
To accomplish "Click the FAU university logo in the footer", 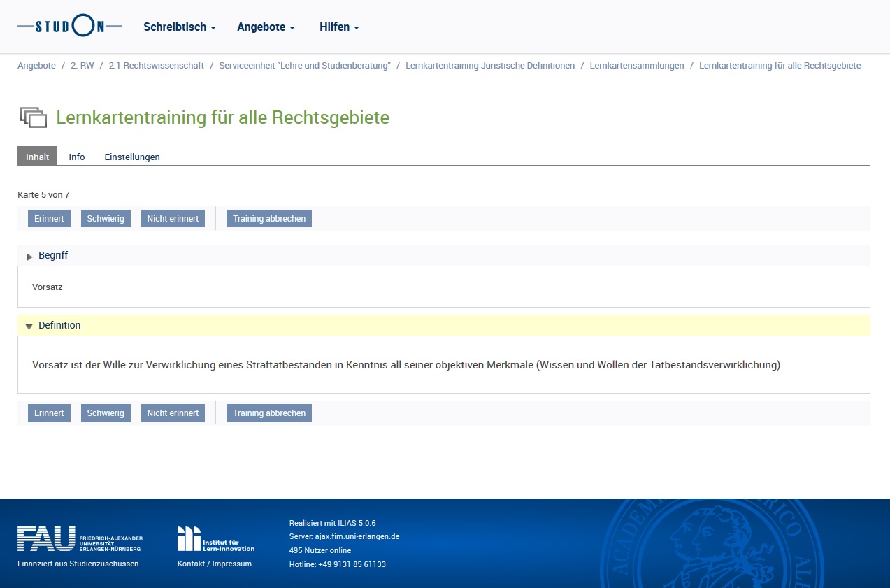I will 80,538.
